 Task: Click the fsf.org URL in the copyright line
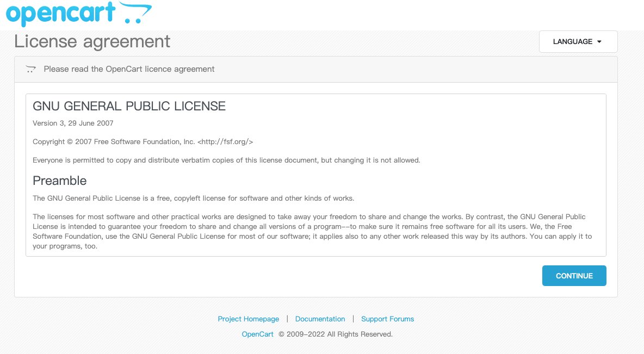pos(225,142)
